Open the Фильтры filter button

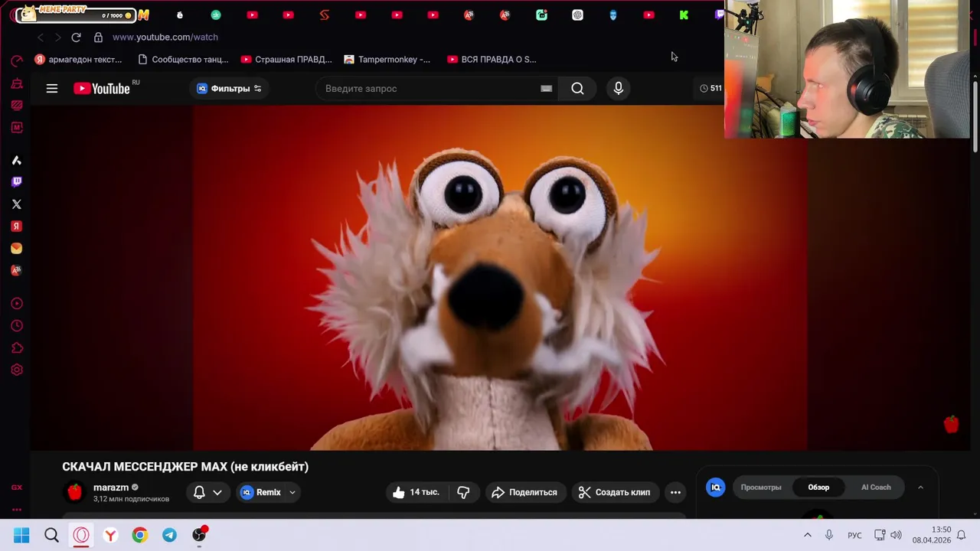(x=229, y=89)
